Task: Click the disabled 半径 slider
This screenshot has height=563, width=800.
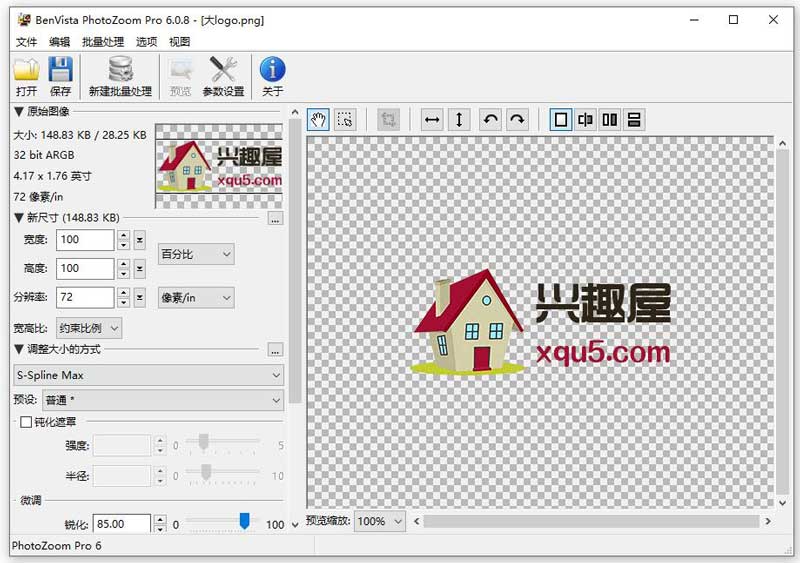Action: (x=222, y=474)
